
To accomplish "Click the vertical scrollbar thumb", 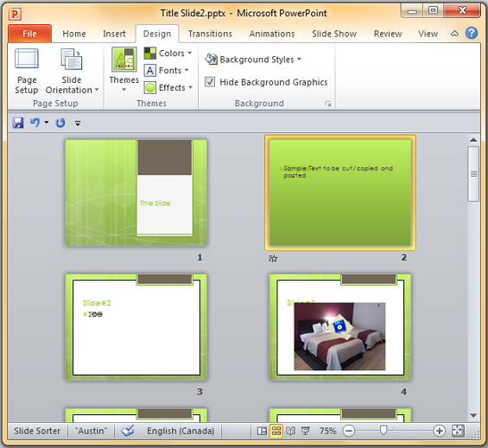I will 473,174.
